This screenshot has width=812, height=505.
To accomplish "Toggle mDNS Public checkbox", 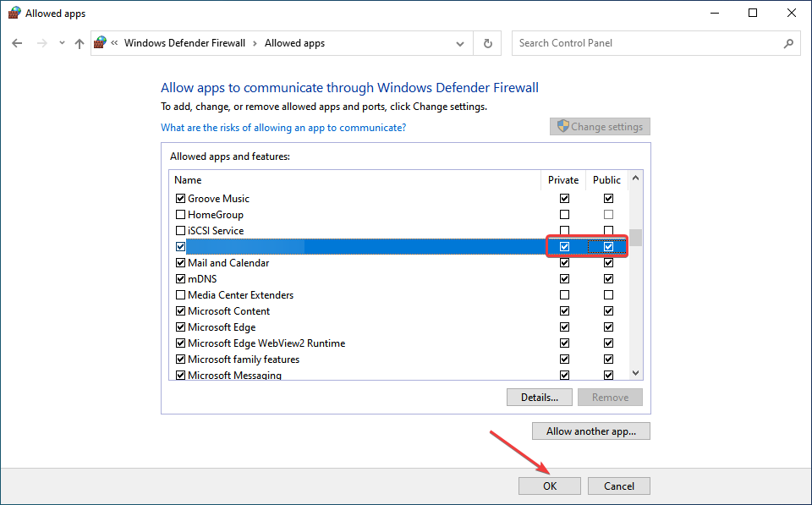I will [608, 279].
